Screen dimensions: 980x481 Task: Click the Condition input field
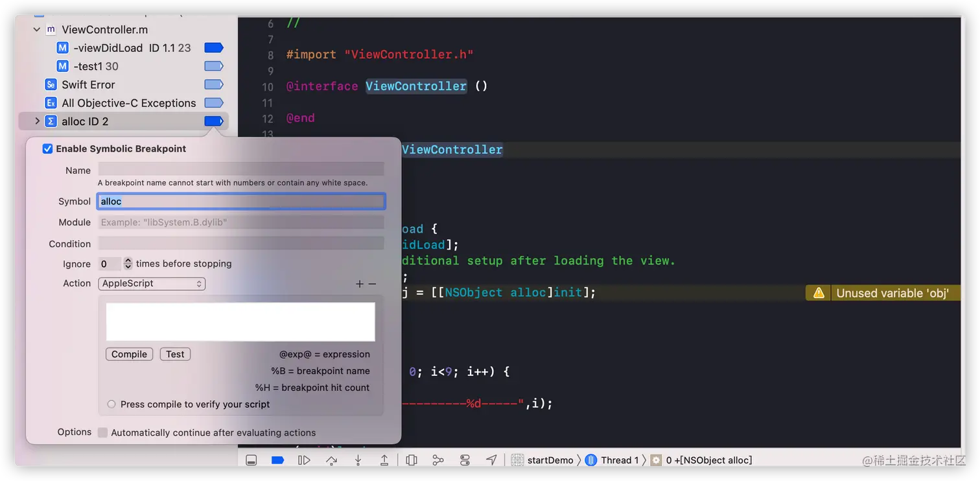(x=241, y=244)
